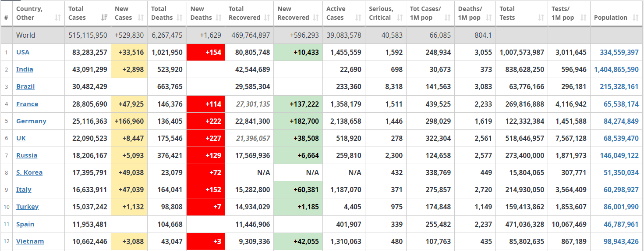Click Vietnam new recovered +42,055 cell
This screenshot has width=644, height=251.
pyautogui.click(x=298, y=241)
